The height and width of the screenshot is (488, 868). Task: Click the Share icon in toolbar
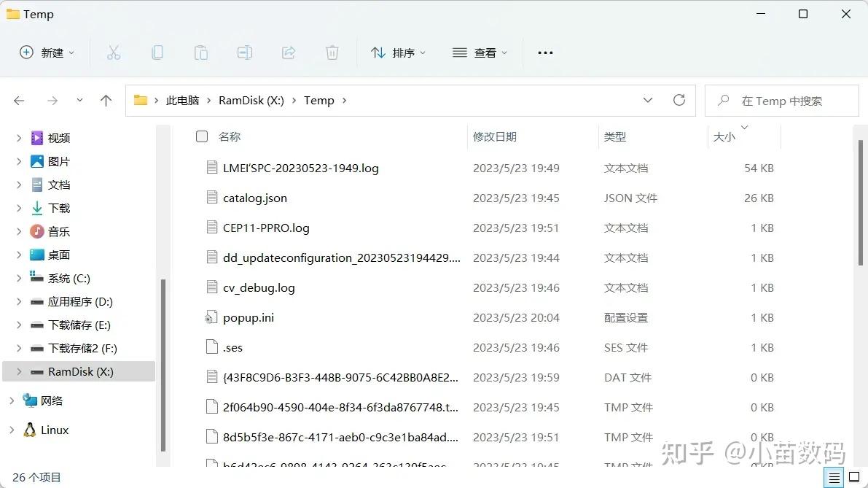tap(289, 53)
